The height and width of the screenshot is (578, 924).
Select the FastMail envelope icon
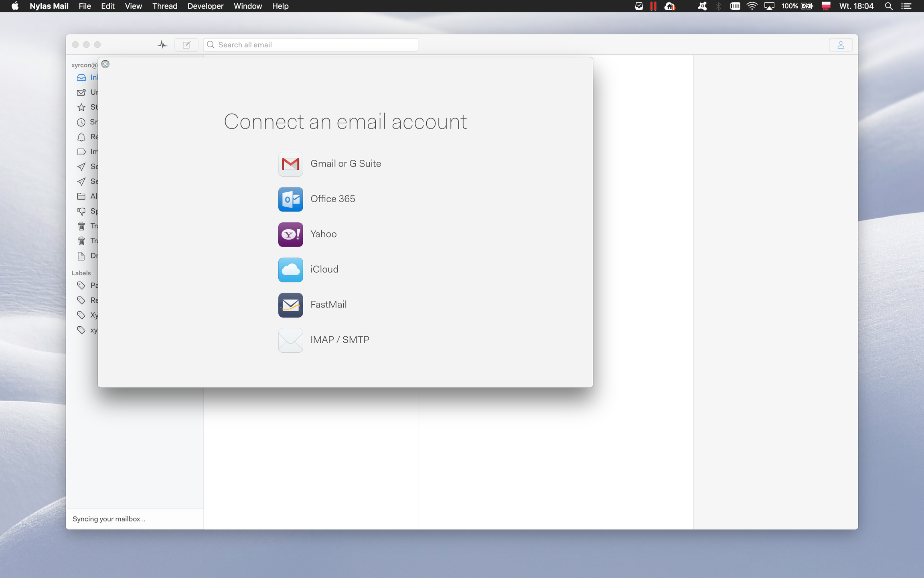[x=290, y=305]
